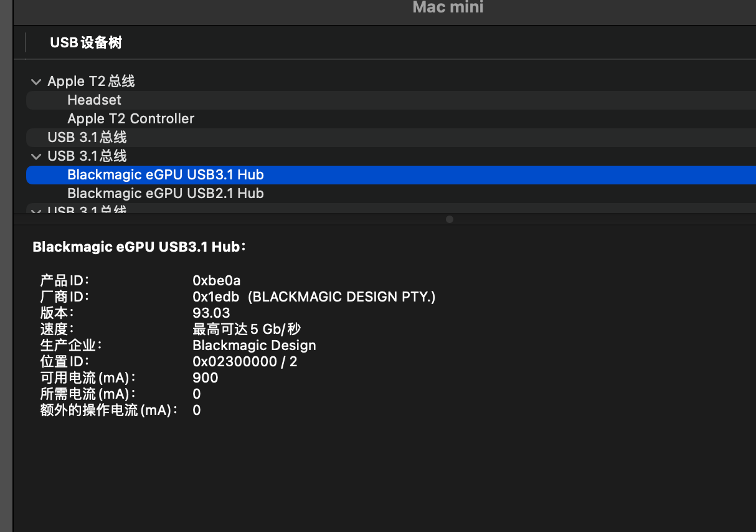Select the Apple T2 总线 row label
This screenshot has width=756, height=532.
(91, 81)
